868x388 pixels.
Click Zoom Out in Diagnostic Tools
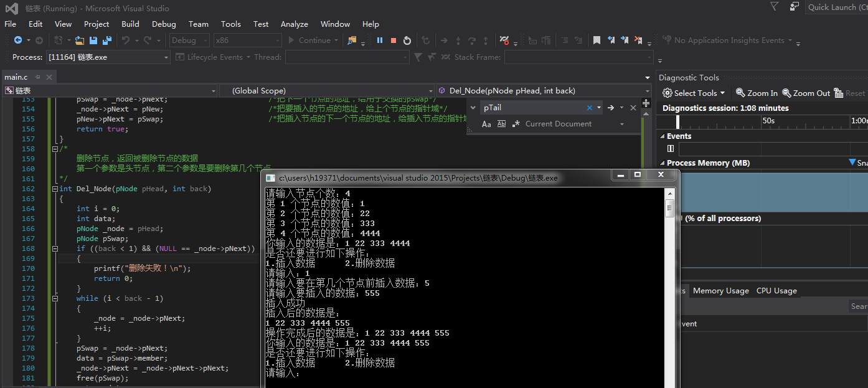806,93
